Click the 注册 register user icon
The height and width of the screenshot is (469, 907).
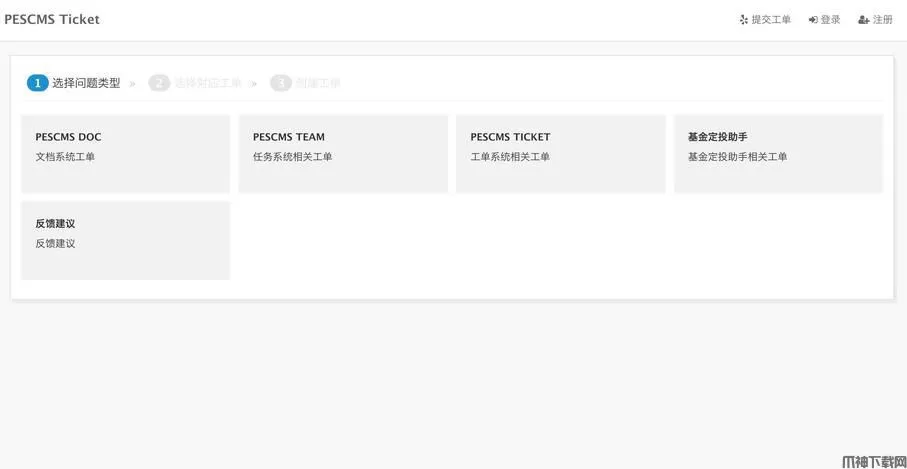point(864,20)
